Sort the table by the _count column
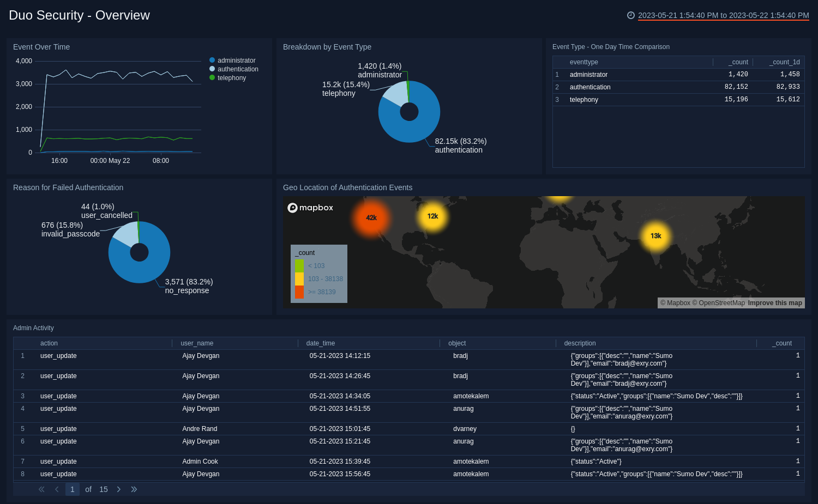This screenshot has width=818, height=504. (x=782, y=343)
